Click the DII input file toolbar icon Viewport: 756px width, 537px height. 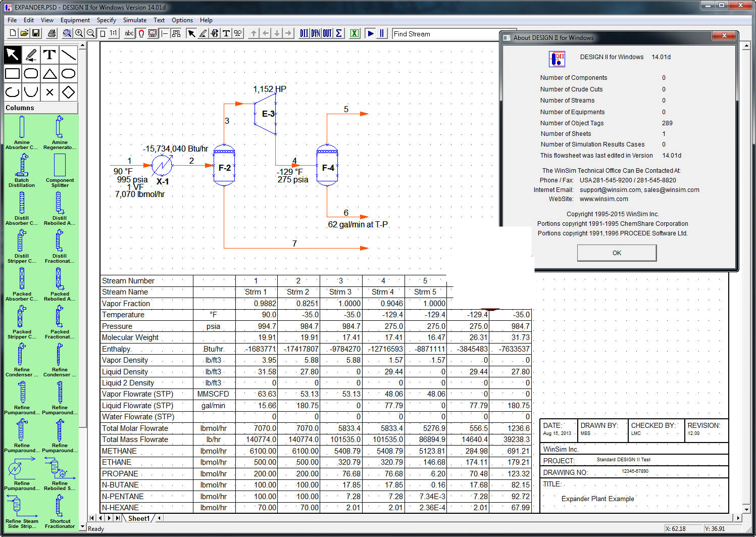(x=304, y=33)
